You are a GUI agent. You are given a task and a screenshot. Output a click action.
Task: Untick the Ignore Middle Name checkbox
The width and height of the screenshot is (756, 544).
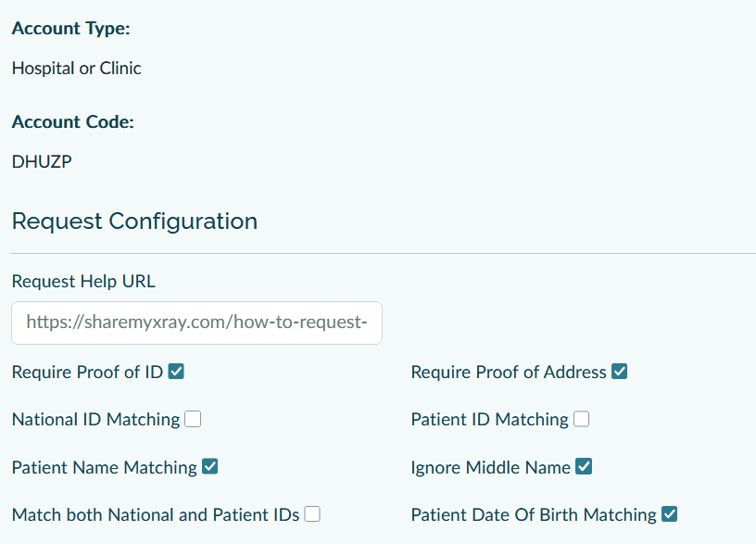point(584,467)
